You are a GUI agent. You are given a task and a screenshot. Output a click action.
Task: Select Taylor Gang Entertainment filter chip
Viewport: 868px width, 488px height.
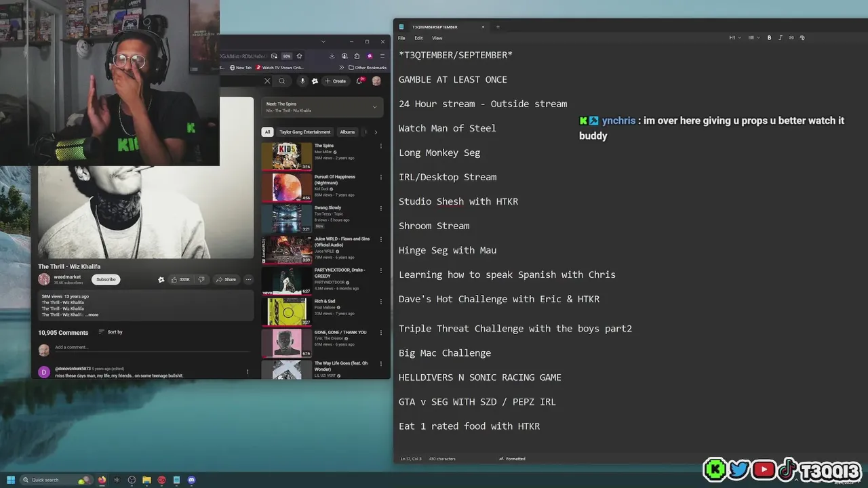point(305,132)
